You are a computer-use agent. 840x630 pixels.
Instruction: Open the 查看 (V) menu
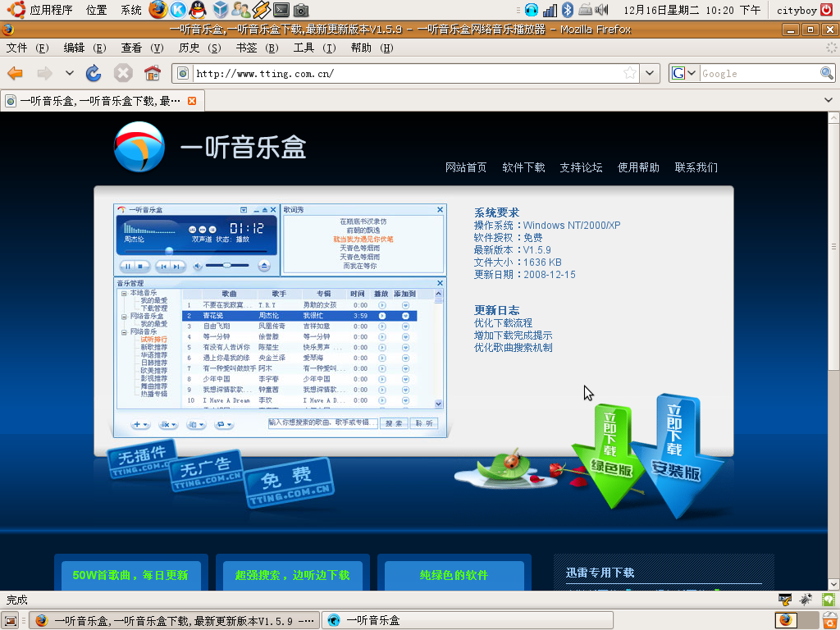tap(142, 48)
